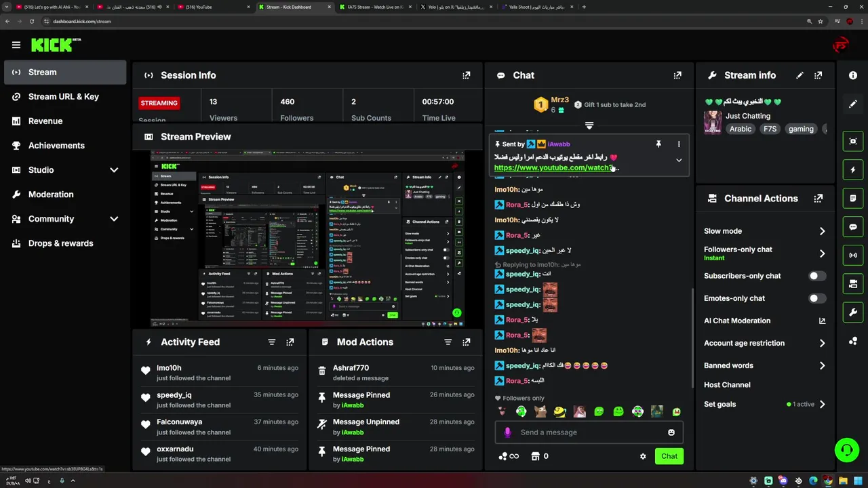This screenshot has width=868, height=488.
Task: Click the purple microphone icon in message box
Action: pos(508,432)
